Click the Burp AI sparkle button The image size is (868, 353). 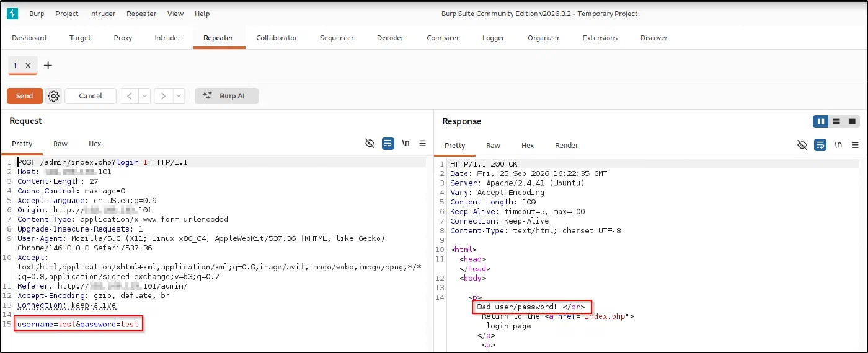click(226, 96)
